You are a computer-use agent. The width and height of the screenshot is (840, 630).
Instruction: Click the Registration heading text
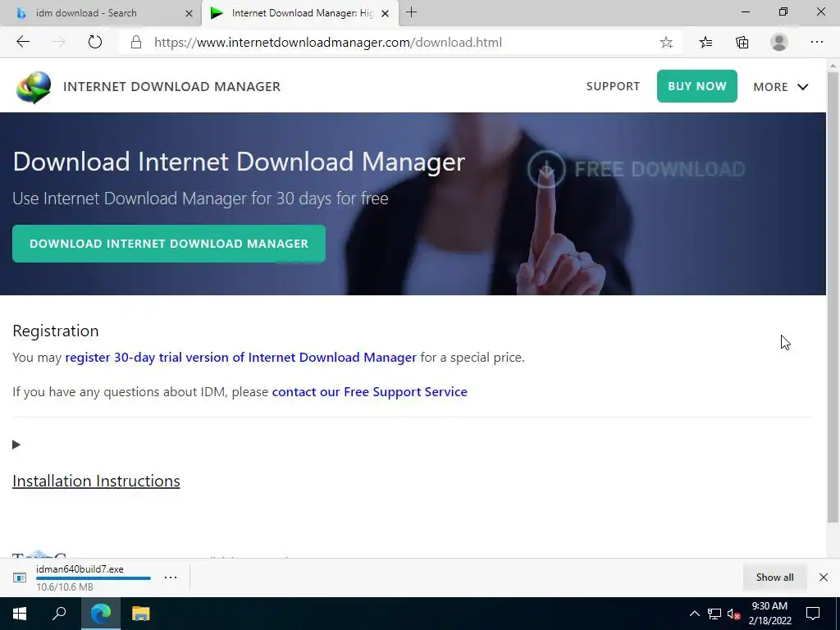pyautogui.click(x=56, y=331)
